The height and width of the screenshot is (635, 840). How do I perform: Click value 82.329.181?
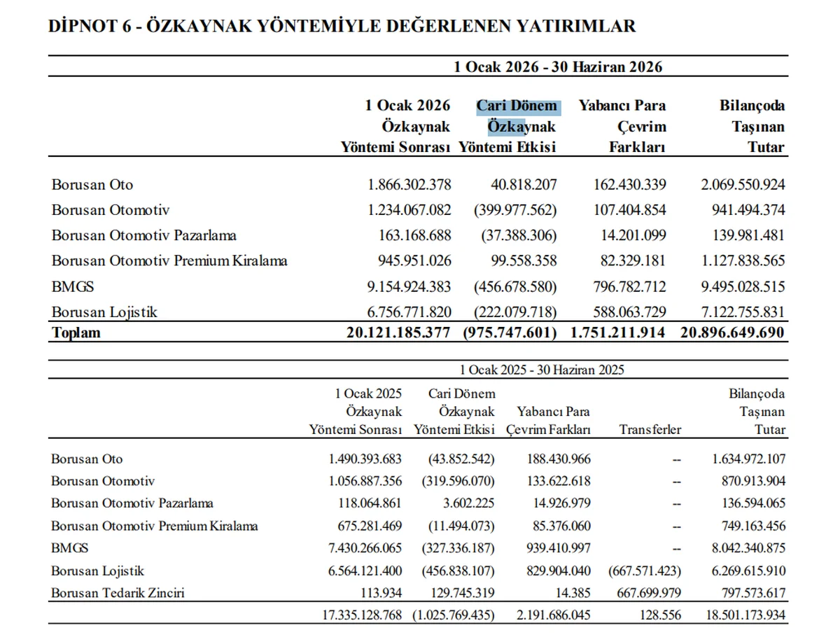[632, 261]
